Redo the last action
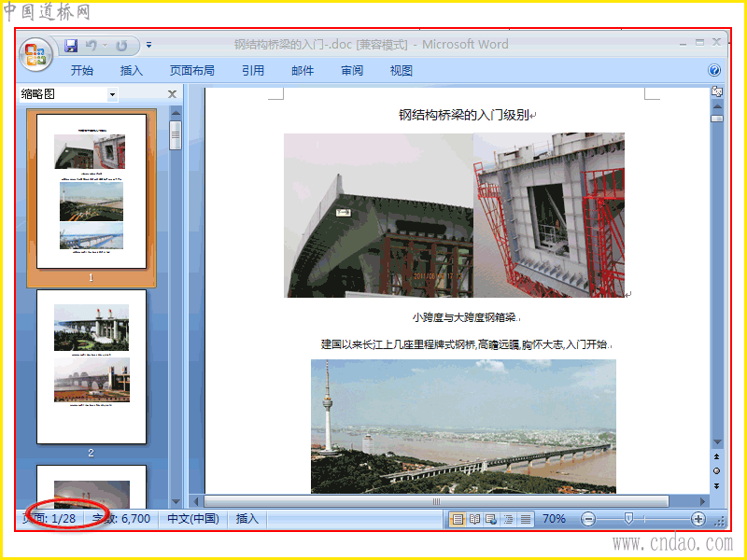Viewport: 747px width, 560px height. click(122, 46)
